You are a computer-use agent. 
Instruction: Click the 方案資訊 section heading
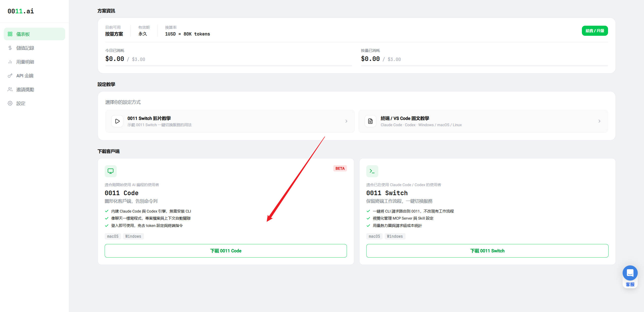click(106, 11)
